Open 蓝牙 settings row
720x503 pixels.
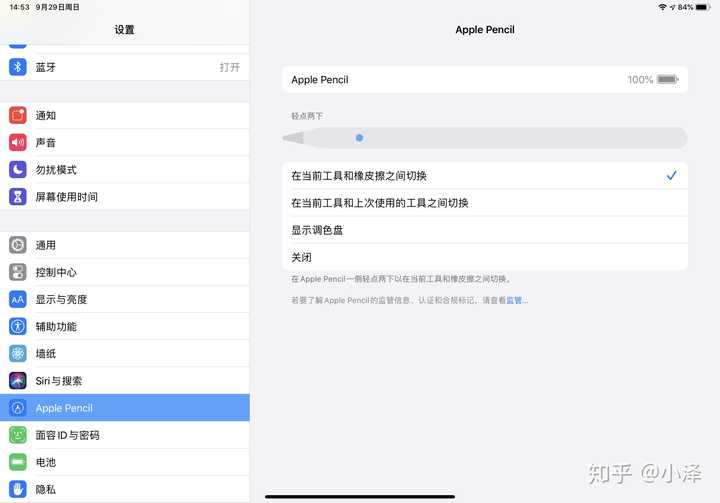point(124,67)
